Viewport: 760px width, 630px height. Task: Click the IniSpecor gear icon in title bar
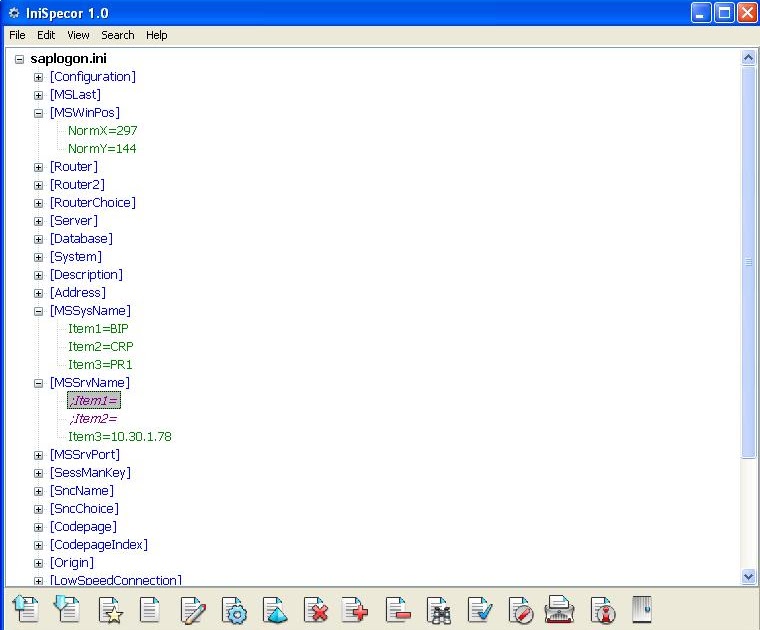pyautogui.click(x=14, y=13)
